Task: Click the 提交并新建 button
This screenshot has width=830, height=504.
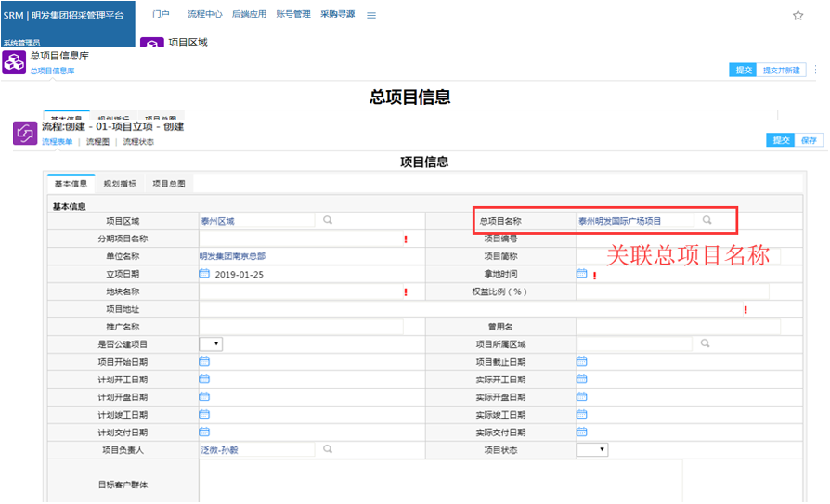Action: pyautogui.click(x=781, y=71)
